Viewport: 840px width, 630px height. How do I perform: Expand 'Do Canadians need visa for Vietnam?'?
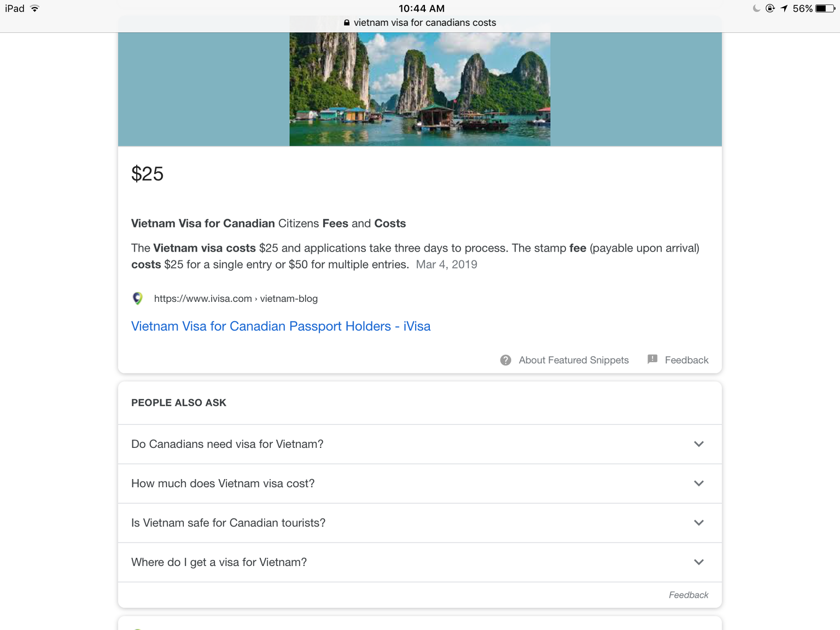420,444
